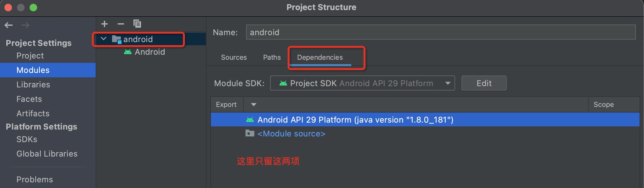Viewport: 644px width, 188px height.
Task: Click the Module source folder icon
Action: tap(250, 133)
